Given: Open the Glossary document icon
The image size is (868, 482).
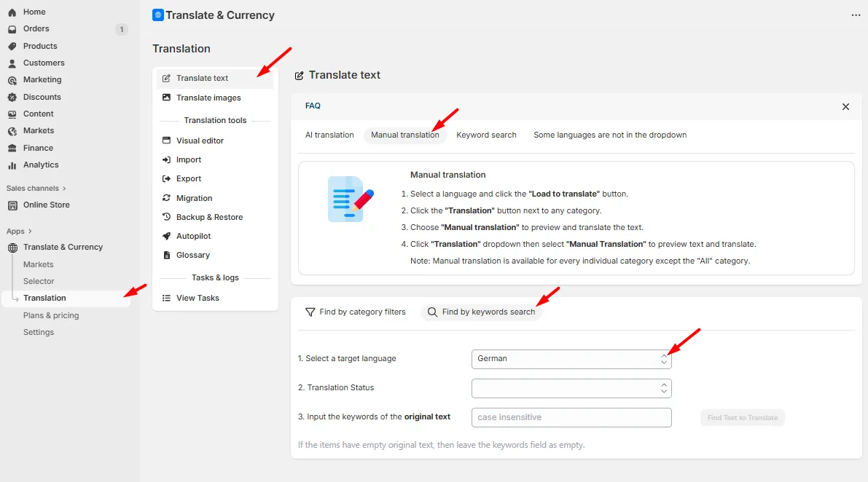Looking at the screenshot, I should [x=166, y=255].
